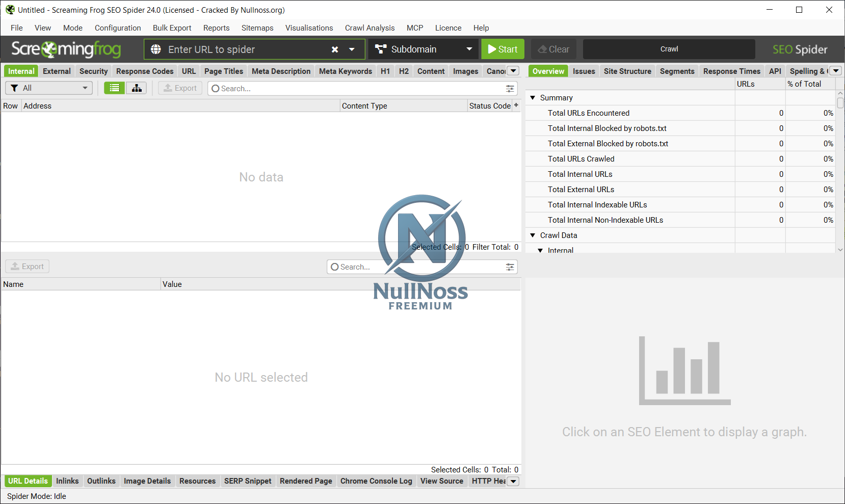The width and height of the screenshot is (845, 504).
Task: Show more main tabs overflow arrow
Action: (x=514, y=71)
